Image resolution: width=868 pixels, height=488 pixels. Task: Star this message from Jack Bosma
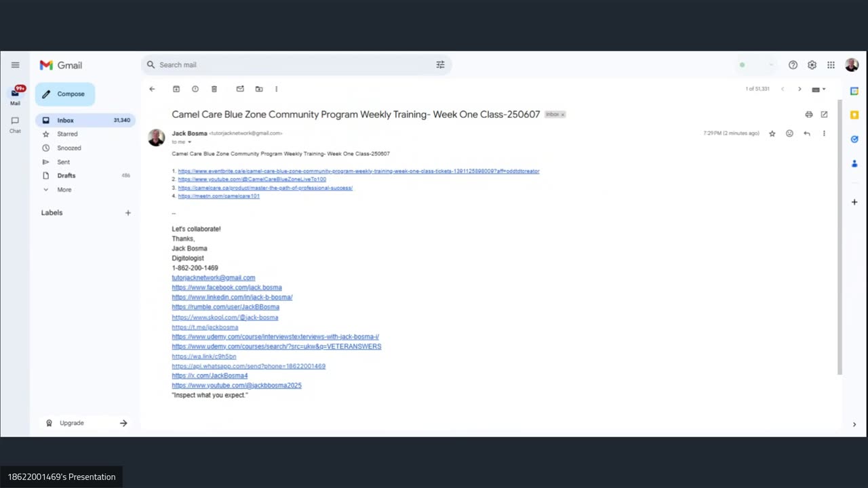[x=772, y=134]
